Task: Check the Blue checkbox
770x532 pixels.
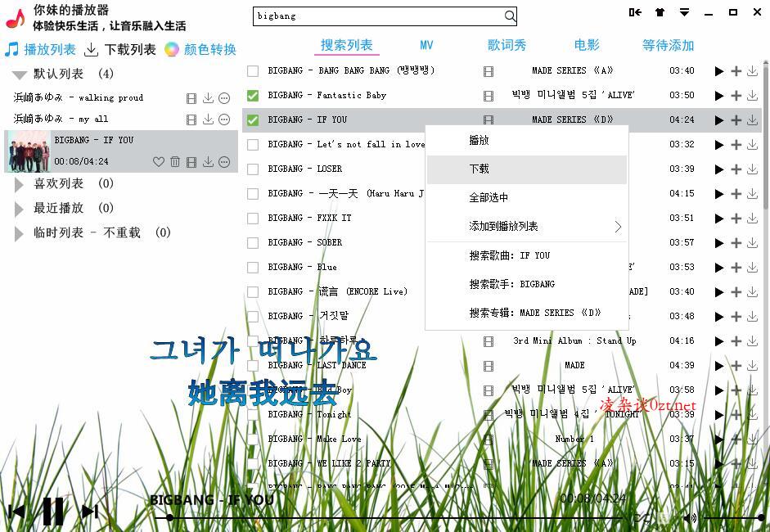Action: pyautogui.click(x=253, y=268)
